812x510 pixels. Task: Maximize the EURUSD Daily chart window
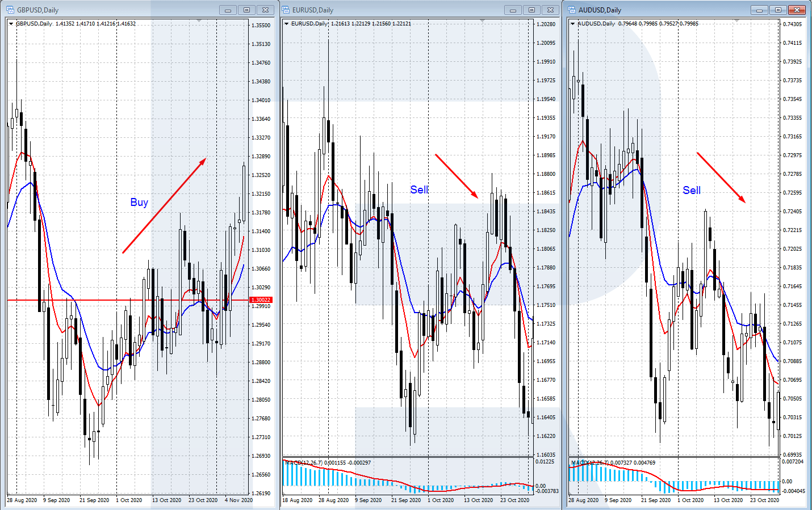coord(531,10)
